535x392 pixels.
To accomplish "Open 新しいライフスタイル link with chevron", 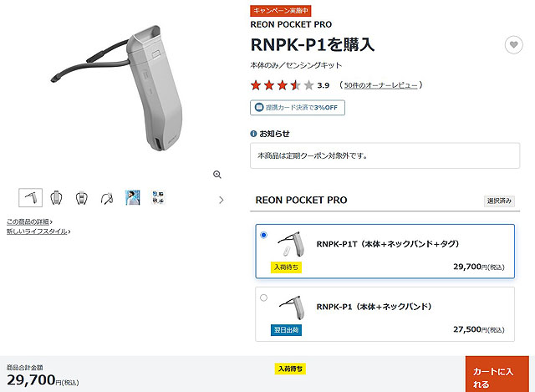I will (x=38, y=232).
